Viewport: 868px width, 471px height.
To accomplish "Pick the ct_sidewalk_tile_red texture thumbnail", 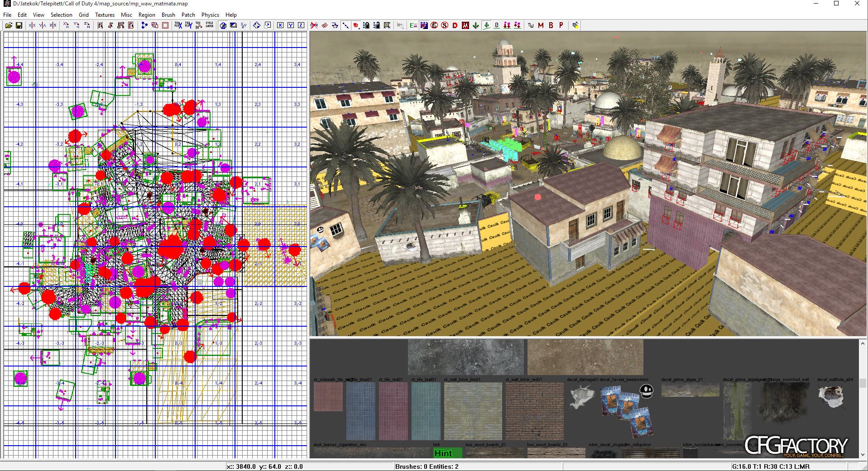I will click(328, 397).
